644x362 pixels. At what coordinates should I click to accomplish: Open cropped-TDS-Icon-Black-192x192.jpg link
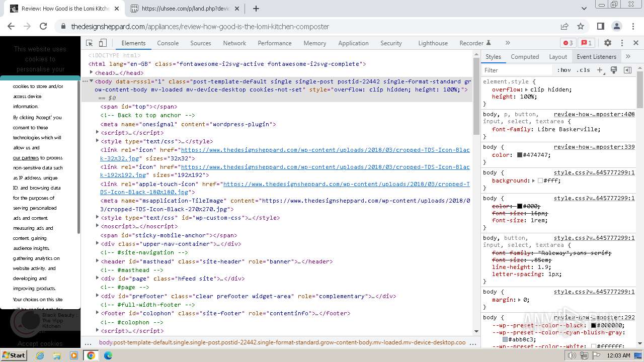click(x=285, y=171)
